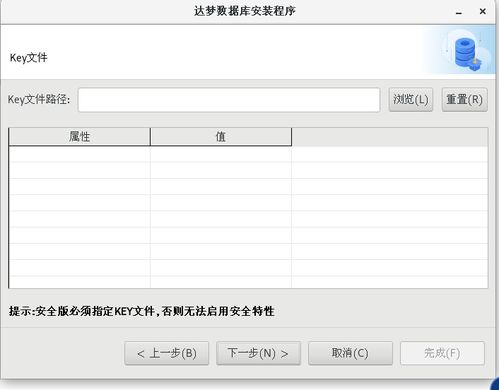
Task: Click the Key文件 heading text
Action: [29, 58]
